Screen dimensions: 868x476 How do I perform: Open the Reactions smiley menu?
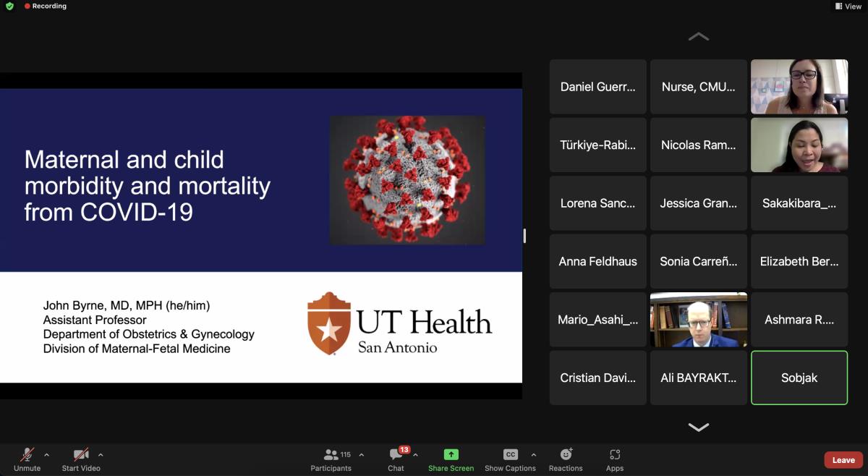coord(566,454)
